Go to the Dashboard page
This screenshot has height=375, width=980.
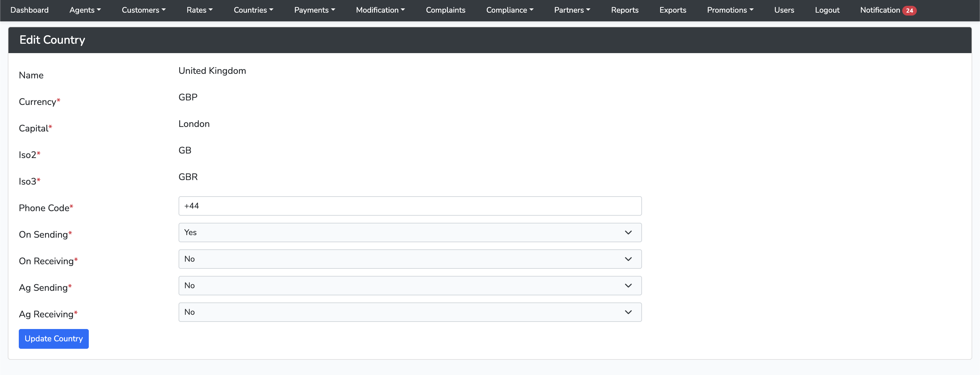29,10
